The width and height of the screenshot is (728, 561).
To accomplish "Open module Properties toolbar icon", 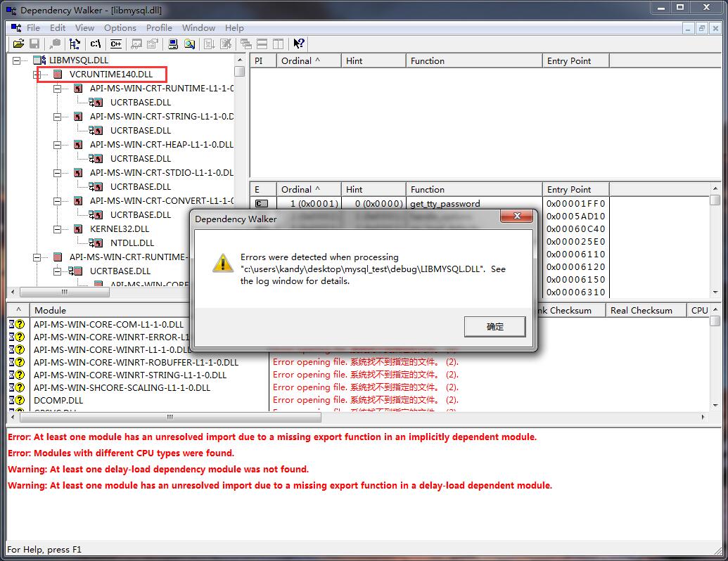I will click(x=153, y=44).
